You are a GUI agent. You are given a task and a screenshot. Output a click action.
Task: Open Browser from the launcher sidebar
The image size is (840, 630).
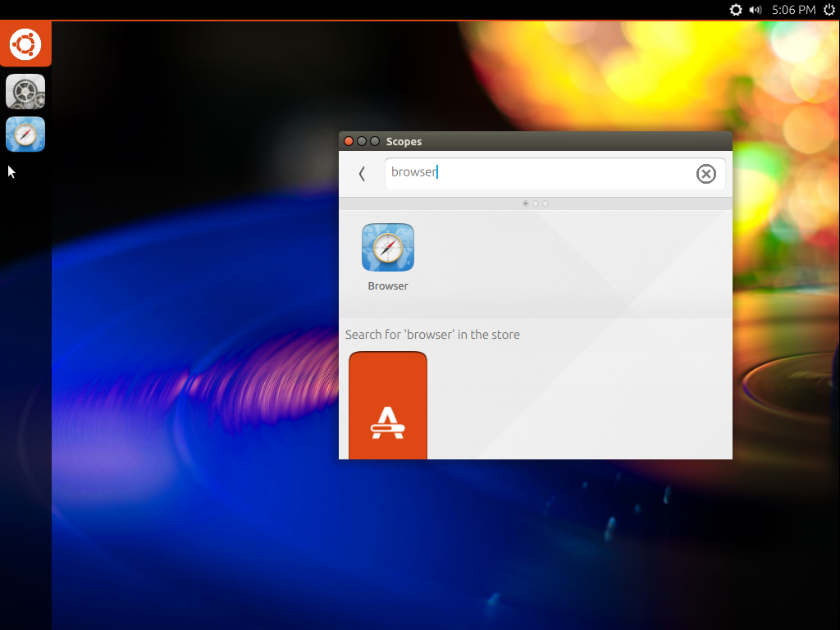[25, 135]
